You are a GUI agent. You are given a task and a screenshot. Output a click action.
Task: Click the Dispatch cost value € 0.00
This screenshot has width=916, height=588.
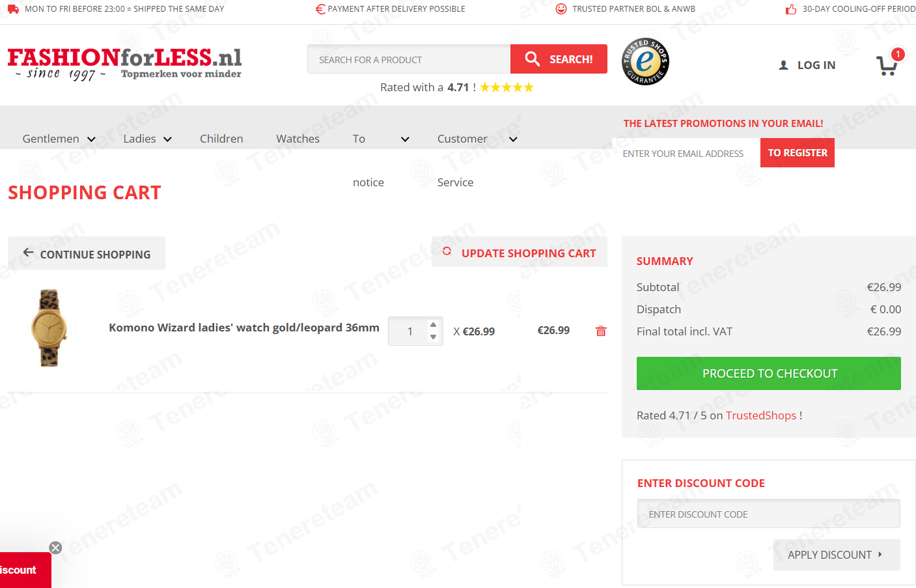(x=886, y=309)
